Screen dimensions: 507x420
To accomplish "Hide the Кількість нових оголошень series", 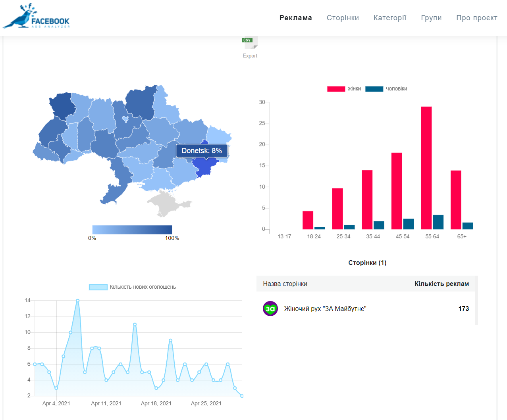I will [132, 287].
